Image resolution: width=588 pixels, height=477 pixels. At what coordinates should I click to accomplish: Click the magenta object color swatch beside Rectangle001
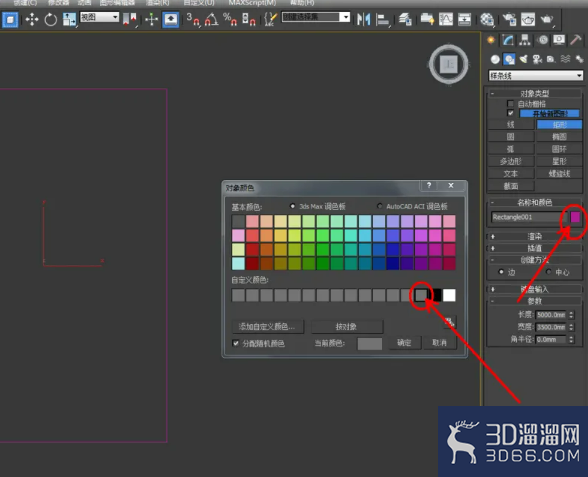point(575,217)
